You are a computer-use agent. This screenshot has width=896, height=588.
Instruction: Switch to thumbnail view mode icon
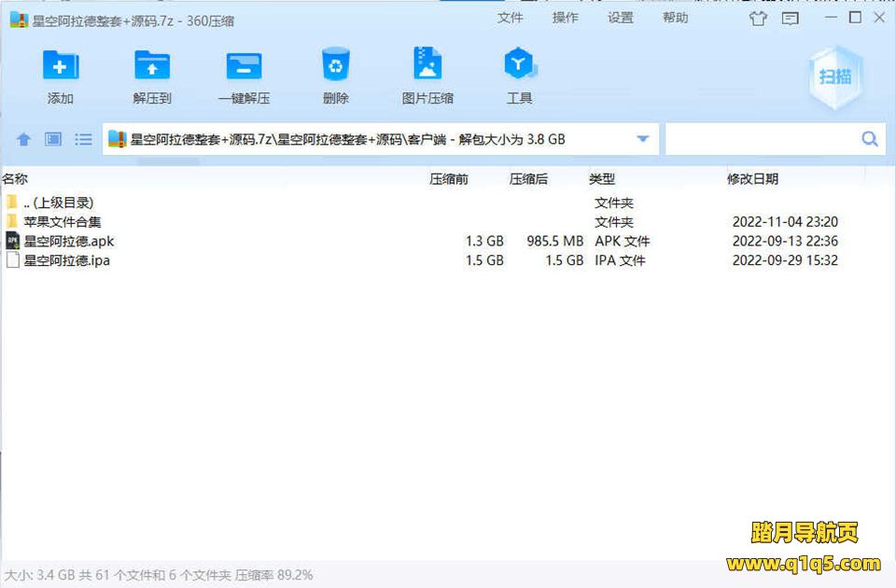pos(53,139)
